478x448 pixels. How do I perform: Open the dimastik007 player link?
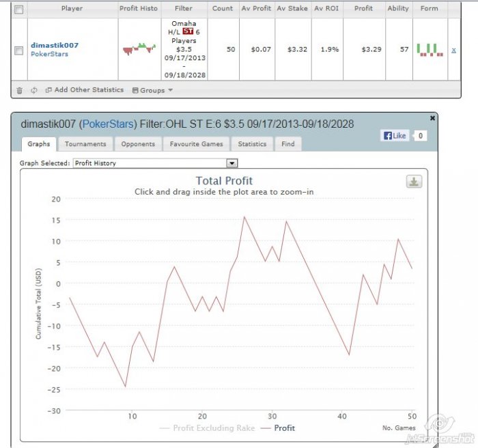coord(55,45)
